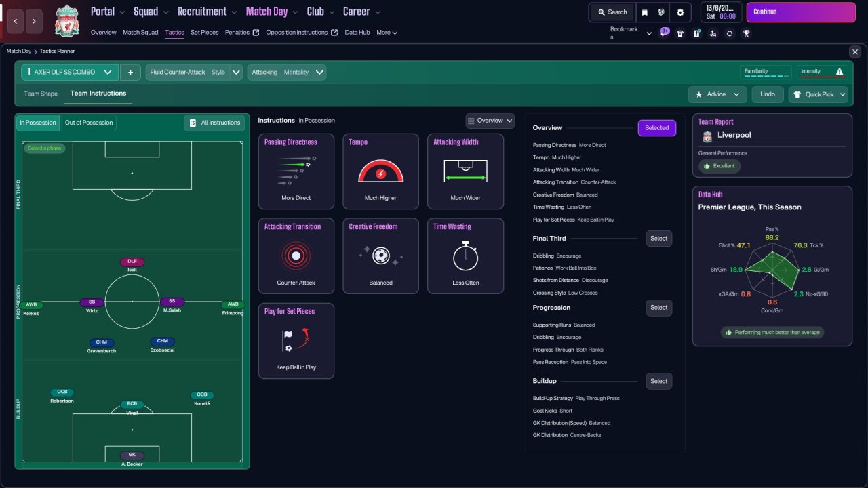Image resolution: width=868 pixels, height=488 pixels.
Task: Expand AXER DLF SS COMBO tactic dropdown
Action: 70,72
